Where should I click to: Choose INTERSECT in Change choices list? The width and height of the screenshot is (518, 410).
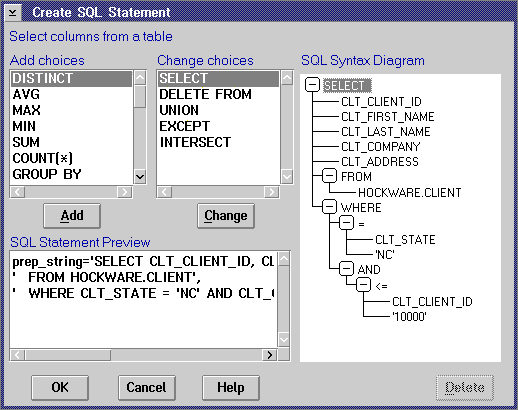195,142
